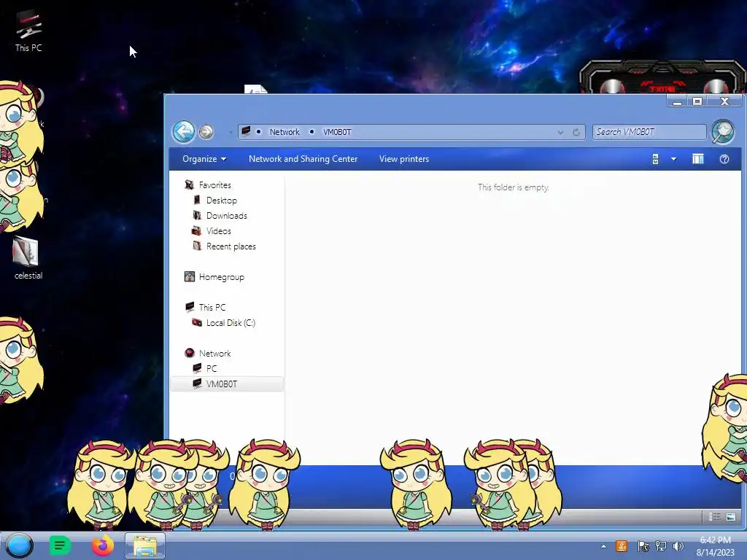
Task: Click the computer icon in address bar
Action: point(247,131)
